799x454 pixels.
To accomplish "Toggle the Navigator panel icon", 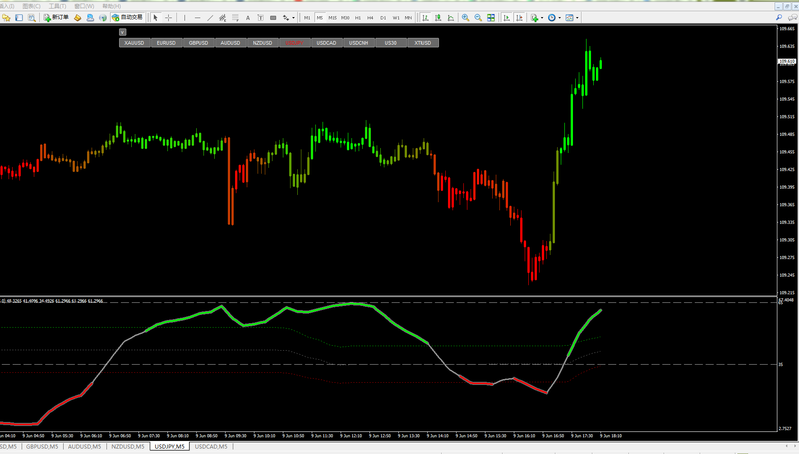I will coord(90,18).
